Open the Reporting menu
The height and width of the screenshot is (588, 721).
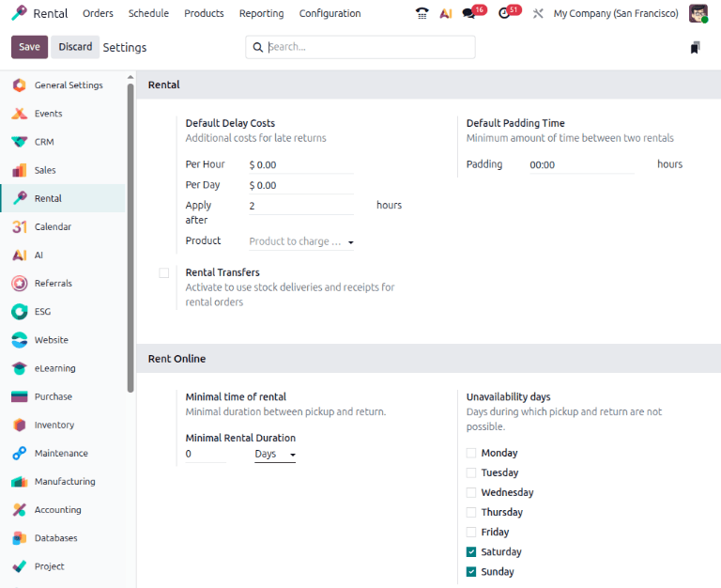coord(261,13)
